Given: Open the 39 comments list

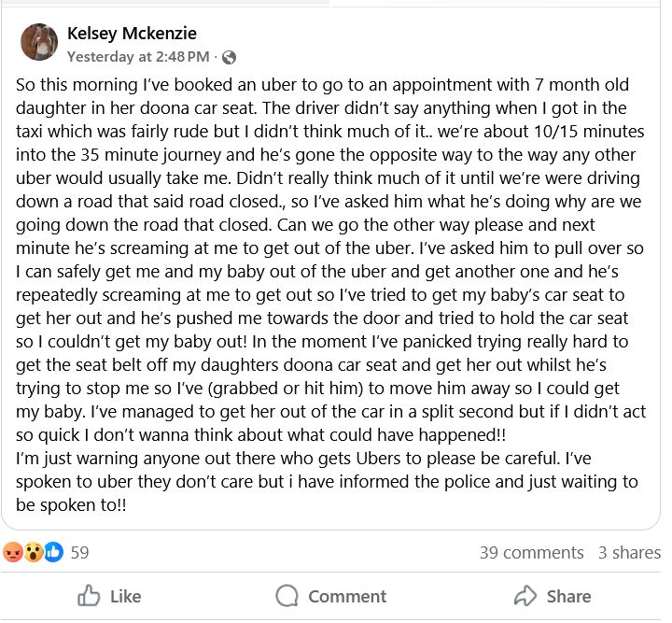Looking at the screenshot, I should coord(531,553).
